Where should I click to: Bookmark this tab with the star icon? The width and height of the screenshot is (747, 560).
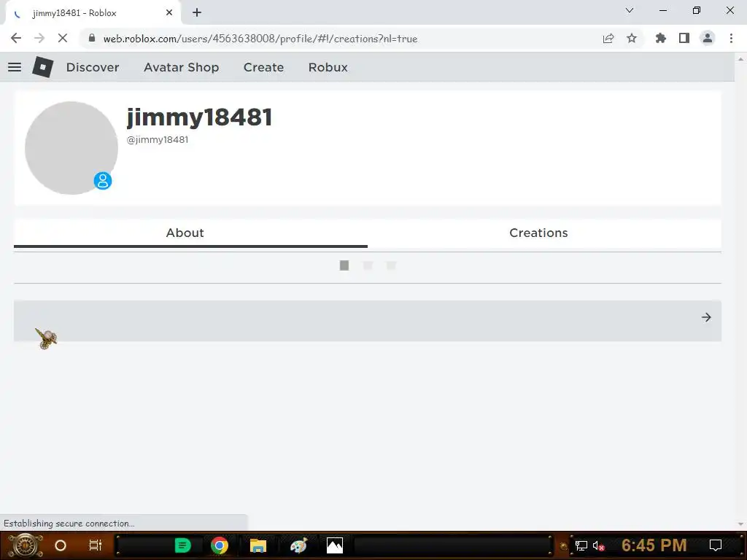[x=632, y=38]
